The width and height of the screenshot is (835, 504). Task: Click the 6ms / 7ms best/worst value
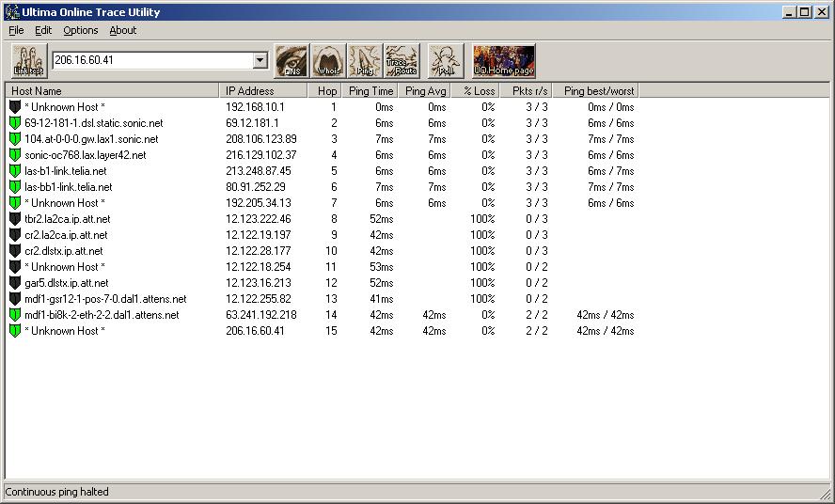[611, 171]
